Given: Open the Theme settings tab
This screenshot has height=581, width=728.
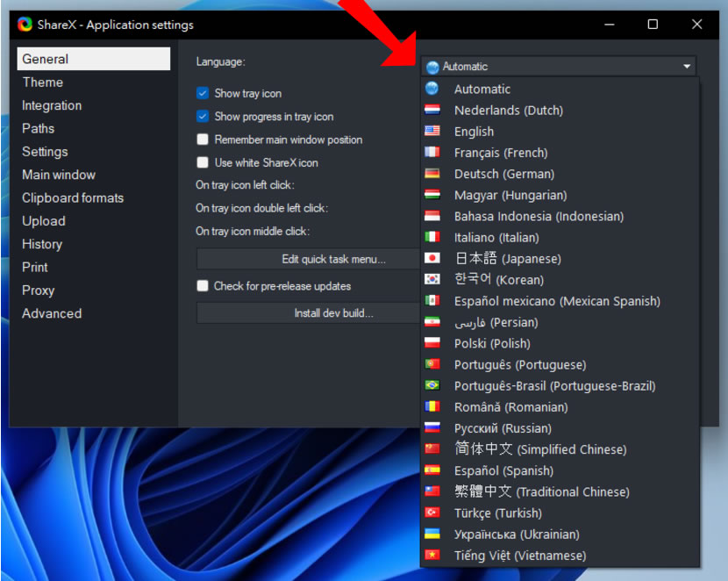Looking at the screenshot, I should (x=94, y=82).
